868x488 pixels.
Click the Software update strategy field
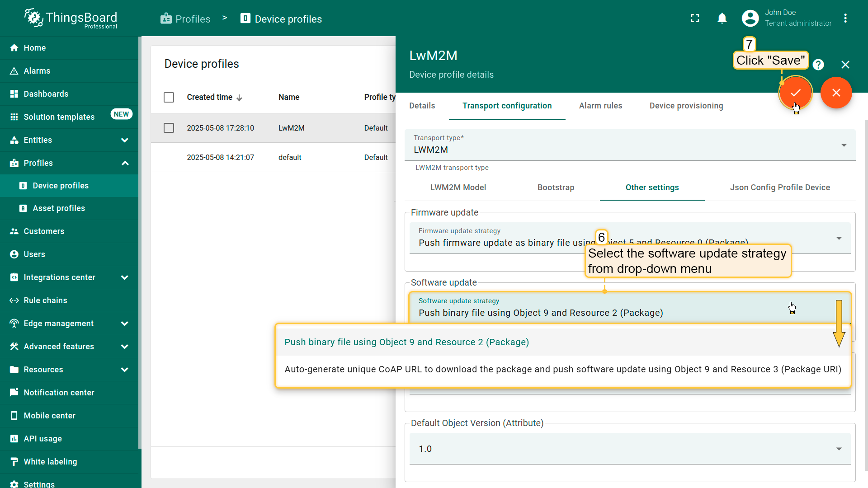coord(630,308)
